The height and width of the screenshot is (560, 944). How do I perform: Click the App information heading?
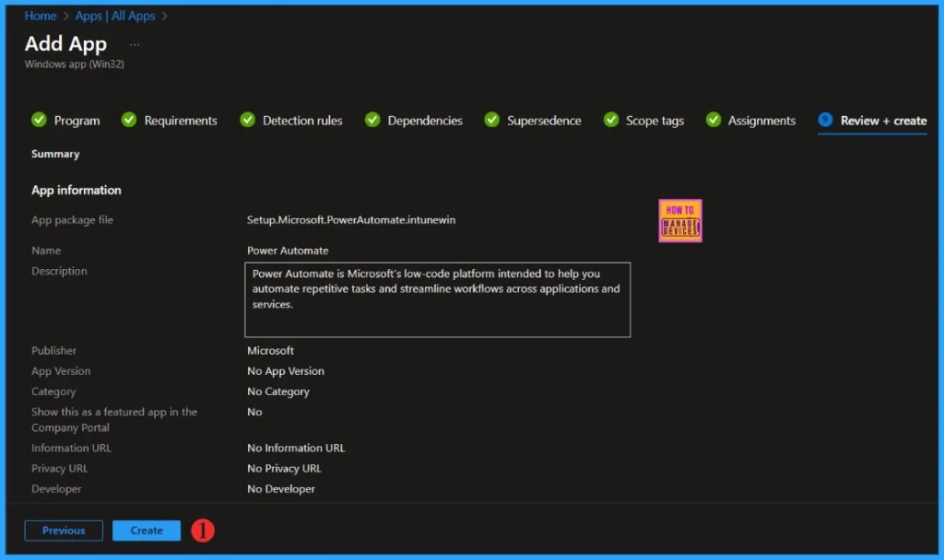[77, 190]
